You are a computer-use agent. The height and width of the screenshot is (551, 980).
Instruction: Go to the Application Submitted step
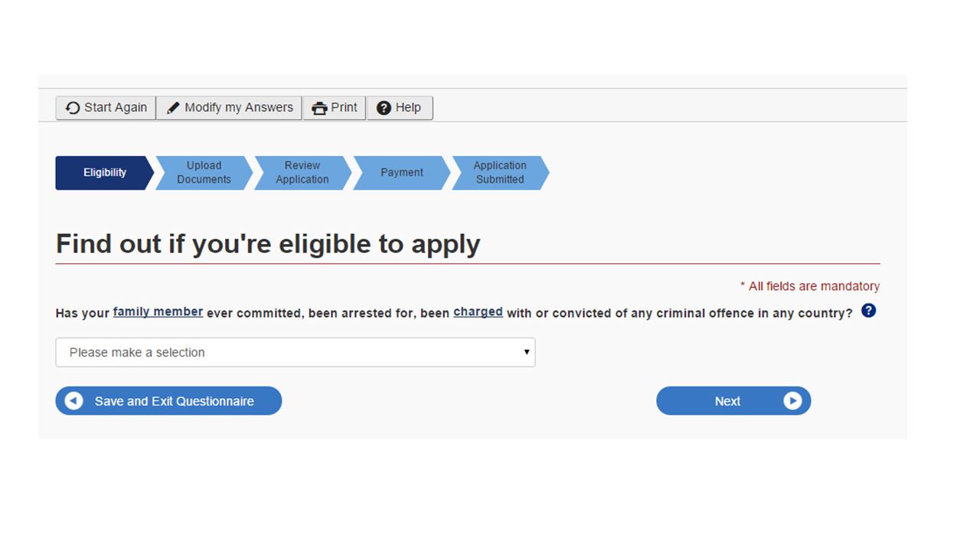(x=500, y=173)
